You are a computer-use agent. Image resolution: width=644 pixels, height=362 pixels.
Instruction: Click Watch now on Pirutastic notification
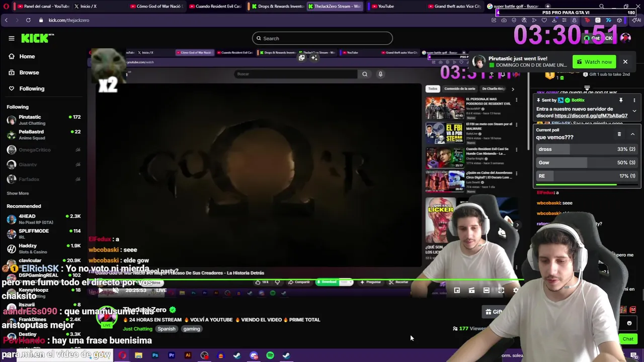[x=594, y=62]
